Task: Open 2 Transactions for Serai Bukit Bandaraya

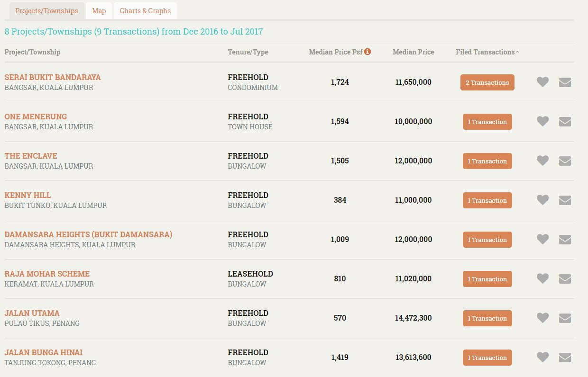Action: 487,82
